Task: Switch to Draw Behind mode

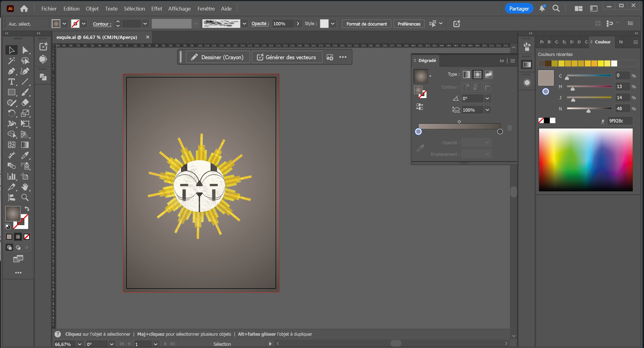Action: (18, 247)
